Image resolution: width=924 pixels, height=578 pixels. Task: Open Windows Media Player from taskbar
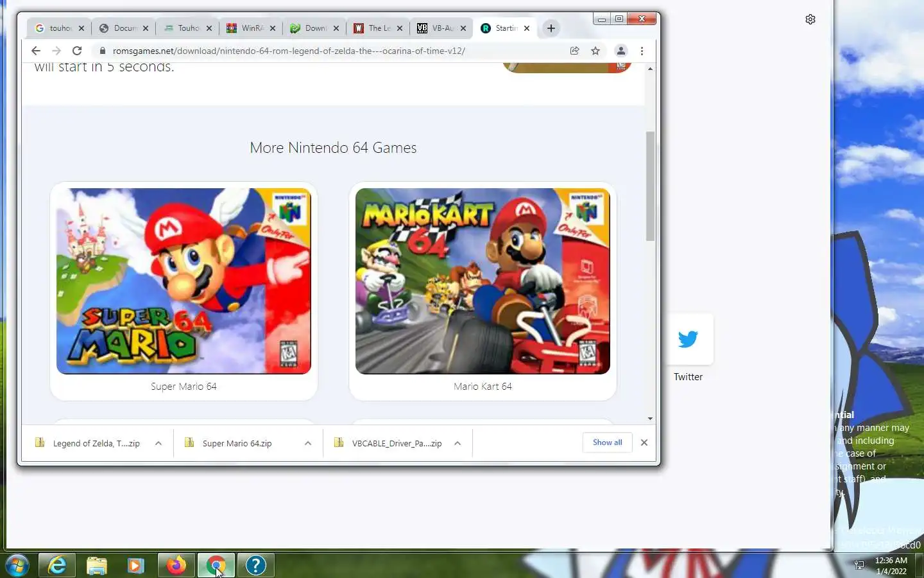pos(135,565)
